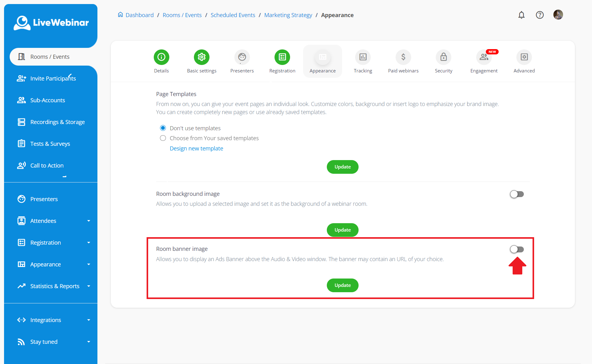Click the Scheduled Events breadcrumb

point(233,15)
